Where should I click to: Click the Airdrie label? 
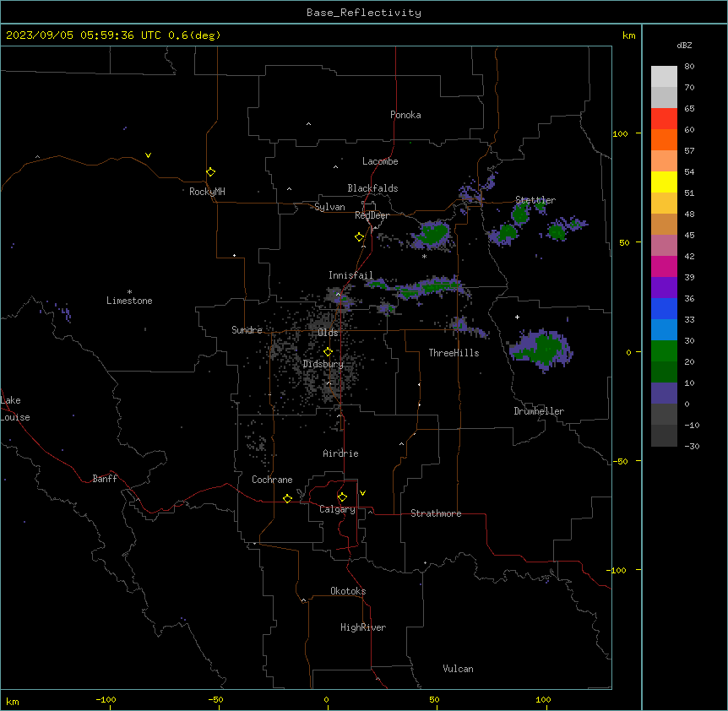340,453
